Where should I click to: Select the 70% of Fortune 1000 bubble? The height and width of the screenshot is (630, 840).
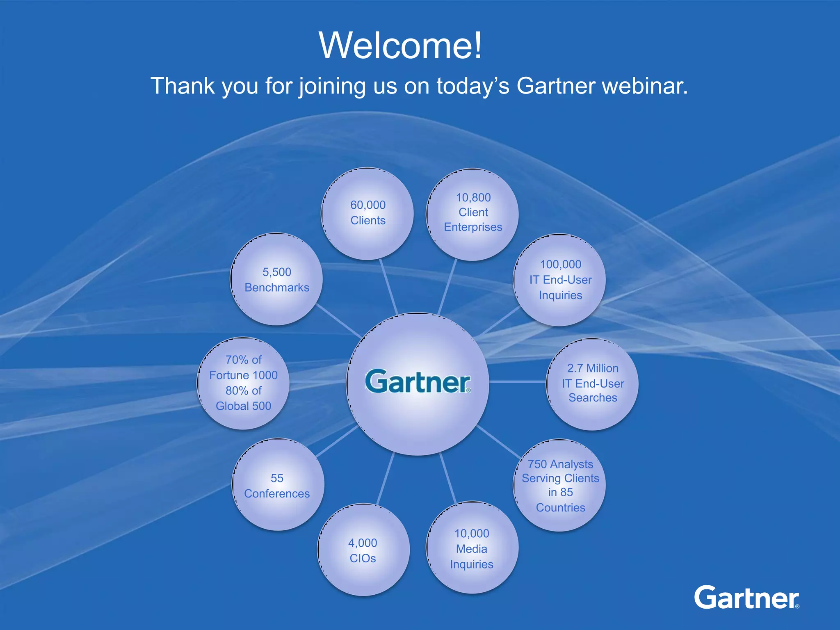(244, 383)
